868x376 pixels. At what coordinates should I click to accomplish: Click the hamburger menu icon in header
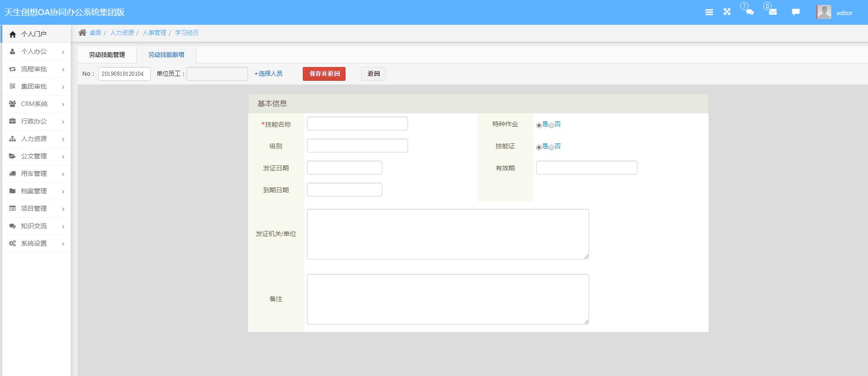[709, 12]
